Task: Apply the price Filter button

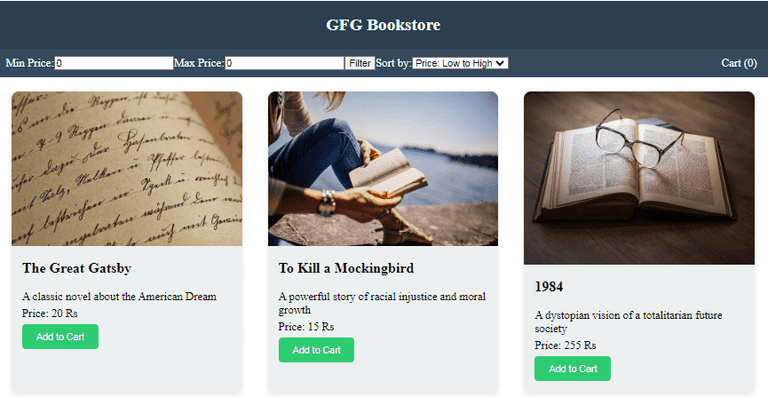Action: pos(360,63)
